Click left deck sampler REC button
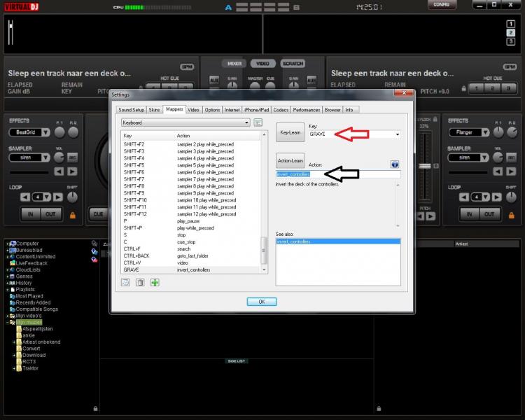Image resolution: width=525 pixels, height=420 pixels. (72, 157)
